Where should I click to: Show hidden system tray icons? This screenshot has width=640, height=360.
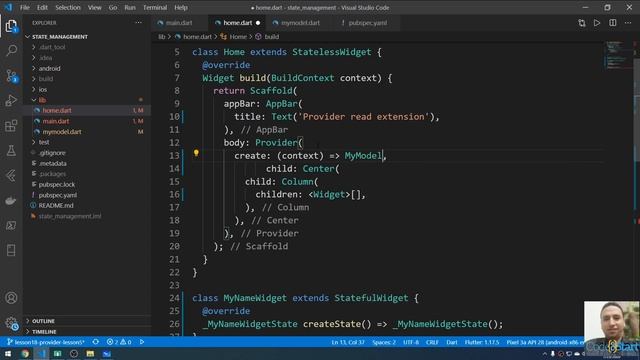(x=544, y=354)
